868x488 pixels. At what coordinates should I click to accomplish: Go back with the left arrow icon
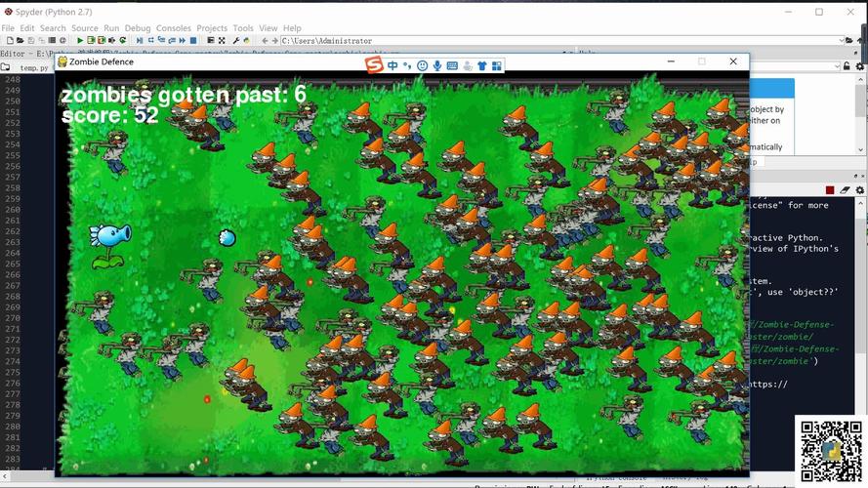coord(265,40)
